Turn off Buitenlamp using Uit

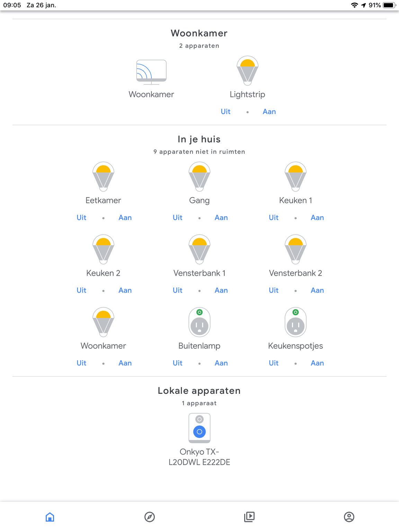click(x=178, y=363)
